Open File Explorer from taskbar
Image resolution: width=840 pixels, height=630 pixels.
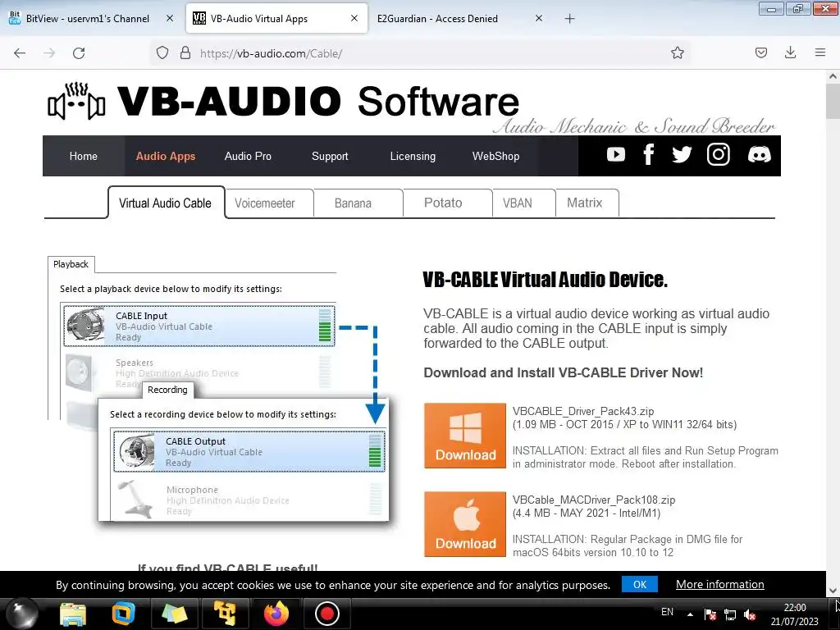pos(72,614)
